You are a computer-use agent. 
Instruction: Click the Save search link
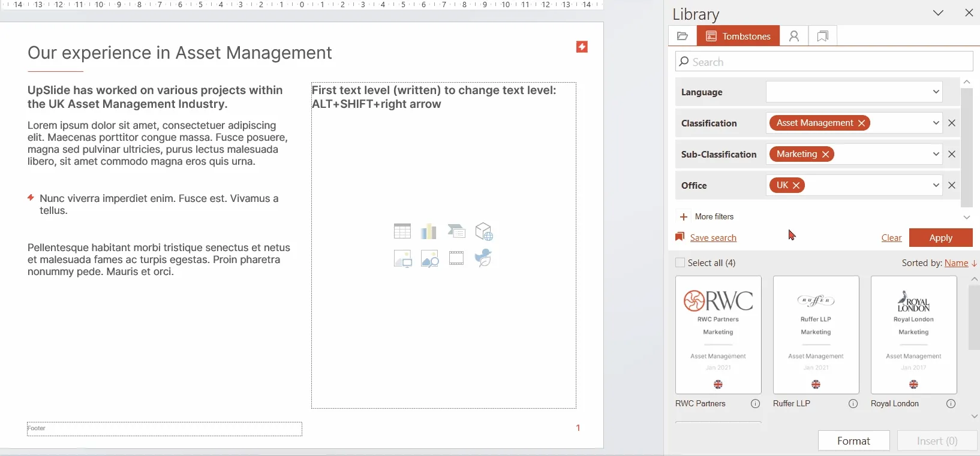pos(713,238)
